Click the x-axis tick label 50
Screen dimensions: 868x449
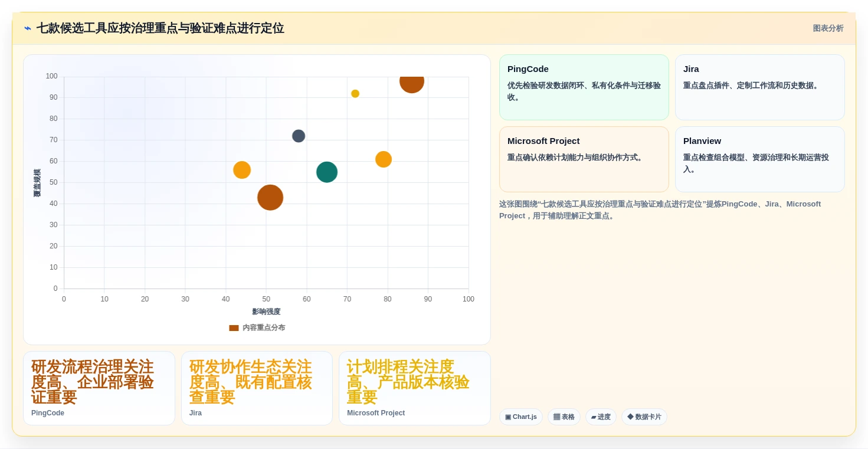[266, 299]
